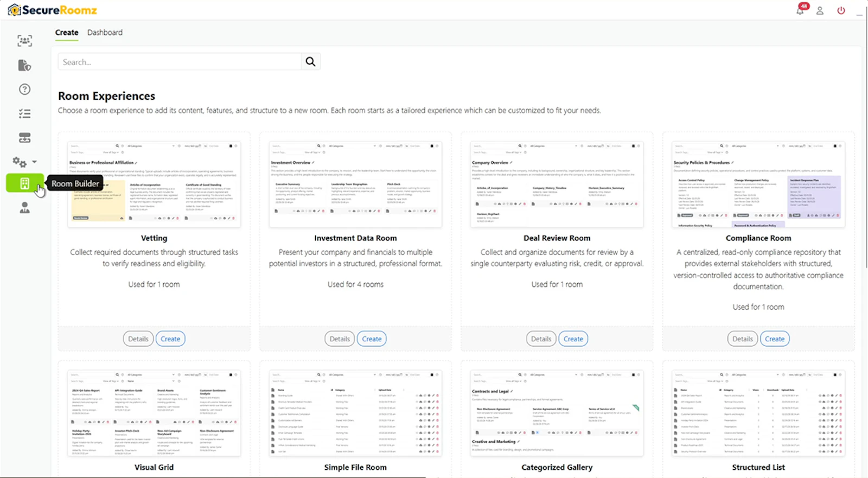This screenshot has height=478, width=868.
Task: Select the Deal Review Room title
Action: (x=557, y=238)
